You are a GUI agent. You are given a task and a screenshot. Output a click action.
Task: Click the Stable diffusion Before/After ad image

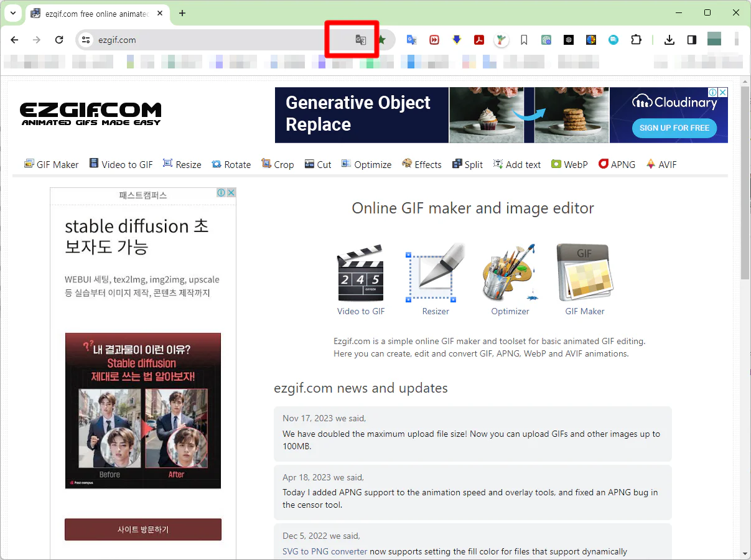pos(143,411)
